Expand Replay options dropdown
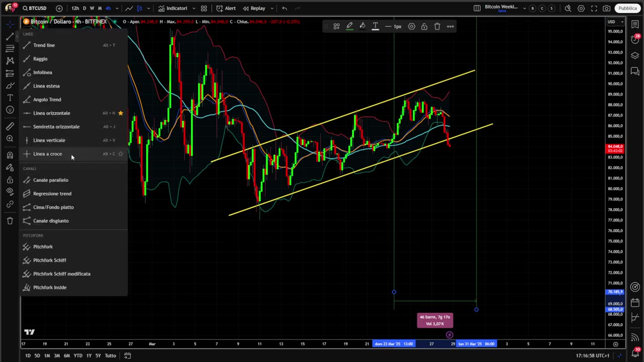644x362 pixels. [x=272, y=8]
